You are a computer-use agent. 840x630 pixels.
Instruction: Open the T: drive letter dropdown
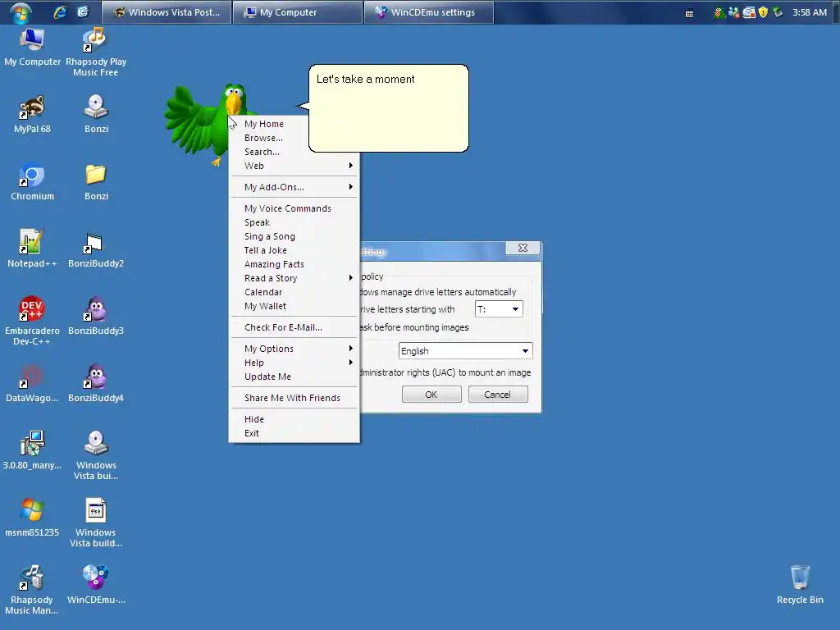[499, 309]
